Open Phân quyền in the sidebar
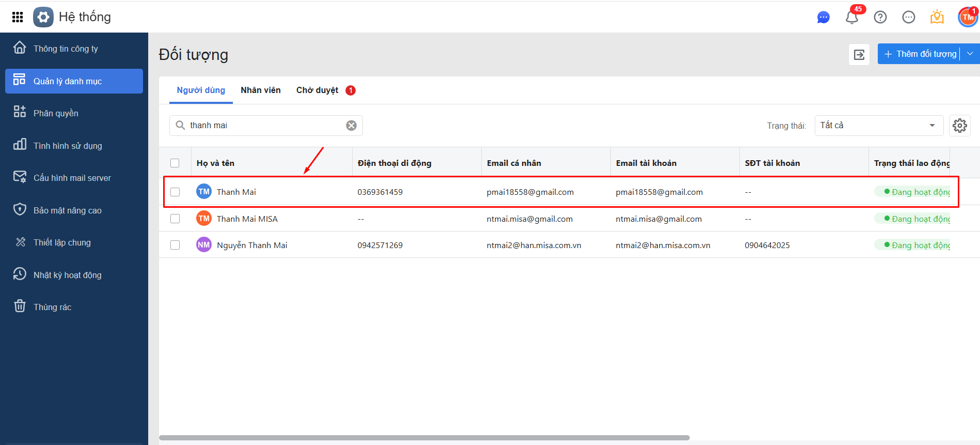This screenshot has width=980, height=445. pyautogui.click(x=56, y=113)
